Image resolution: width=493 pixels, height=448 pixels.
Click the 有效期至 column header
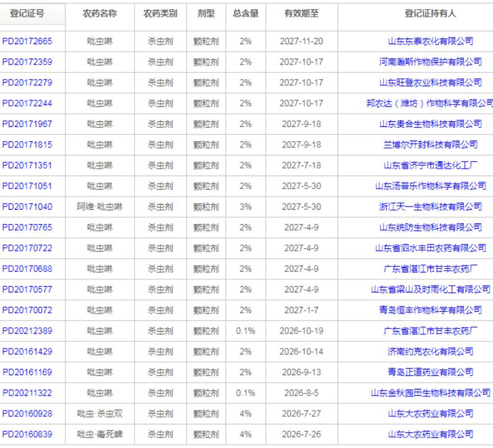[x=301, y=14]
